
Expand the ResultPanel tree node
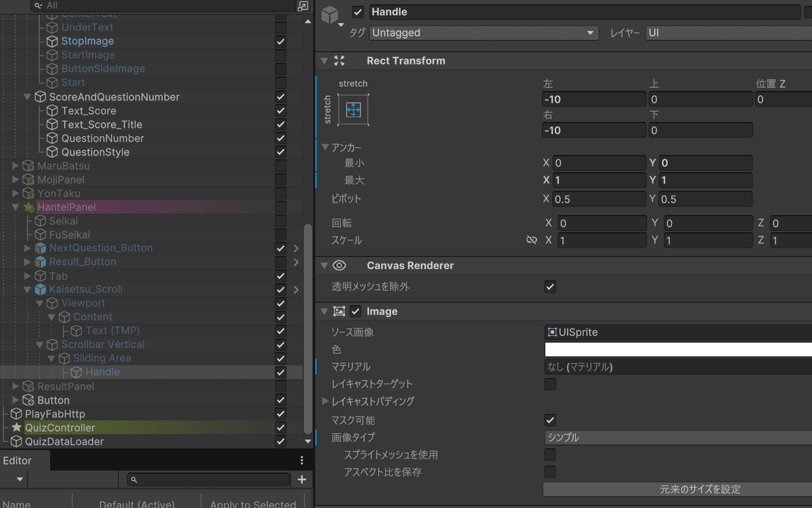pyautogui.click(x=16, y=387)
